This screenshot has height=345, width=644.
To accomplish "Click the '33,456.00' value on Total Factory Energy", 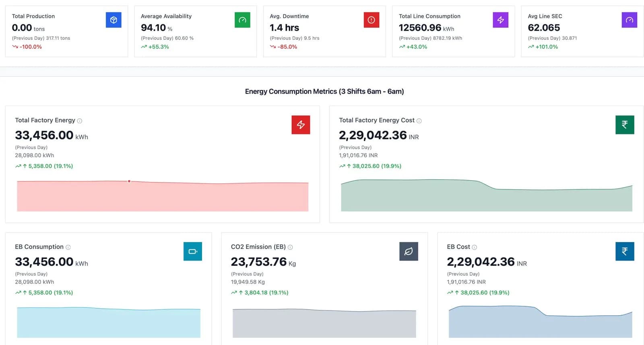I will pos(44,135).
